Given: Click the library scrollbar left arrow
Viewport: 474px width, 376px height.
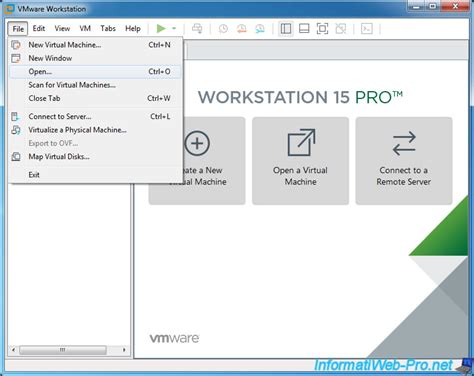Looking at the screenshot, I should point(13,350).
